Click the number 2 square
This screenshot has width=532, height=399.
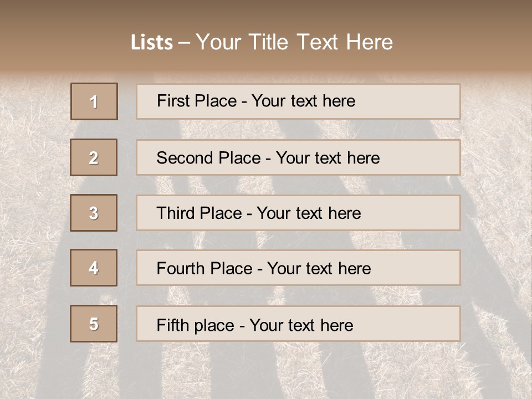(94, 157)
